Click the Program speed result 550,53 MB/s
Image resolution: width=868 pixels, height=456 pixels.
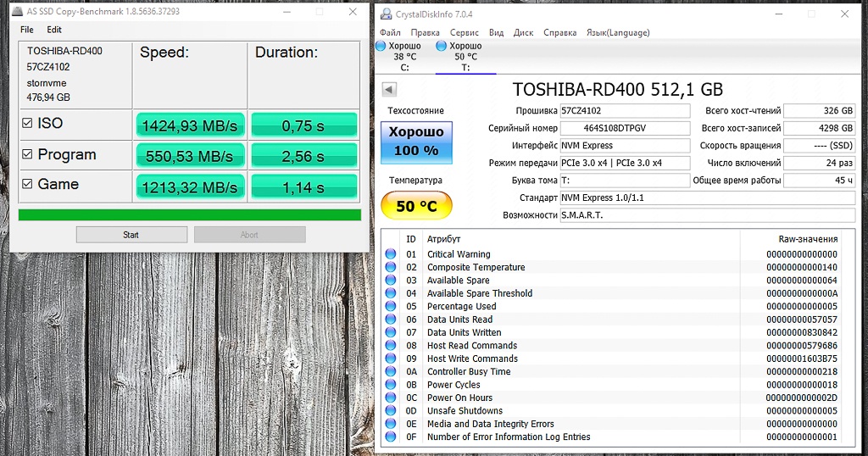click(x=189, y=155)
